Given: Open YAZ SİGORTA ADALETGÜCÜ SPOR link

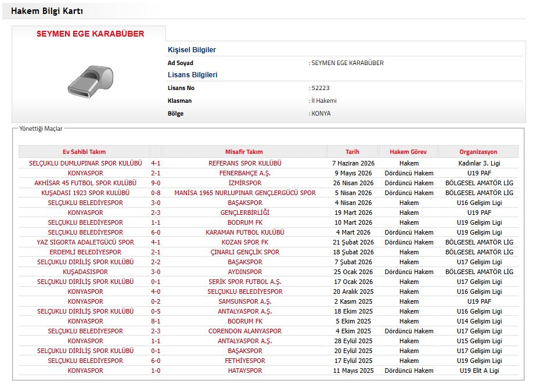Looking at the screenshot, I should 85,242.
